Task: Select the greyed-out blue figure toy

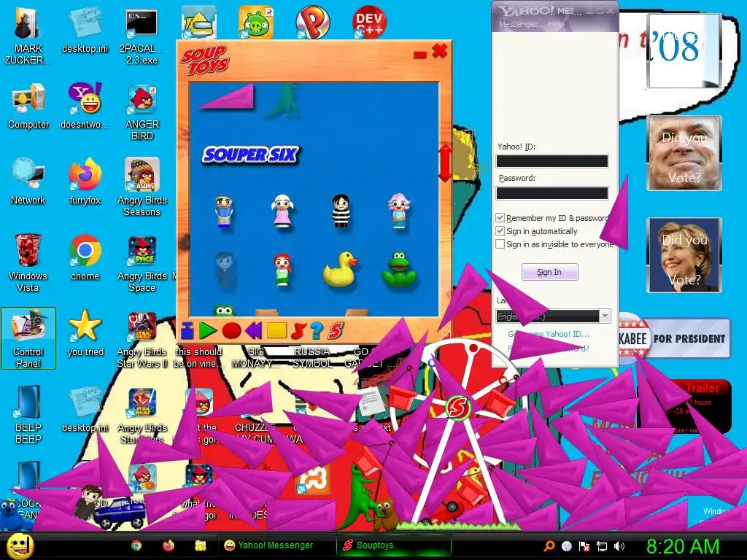Action: [x=225, y=269]
